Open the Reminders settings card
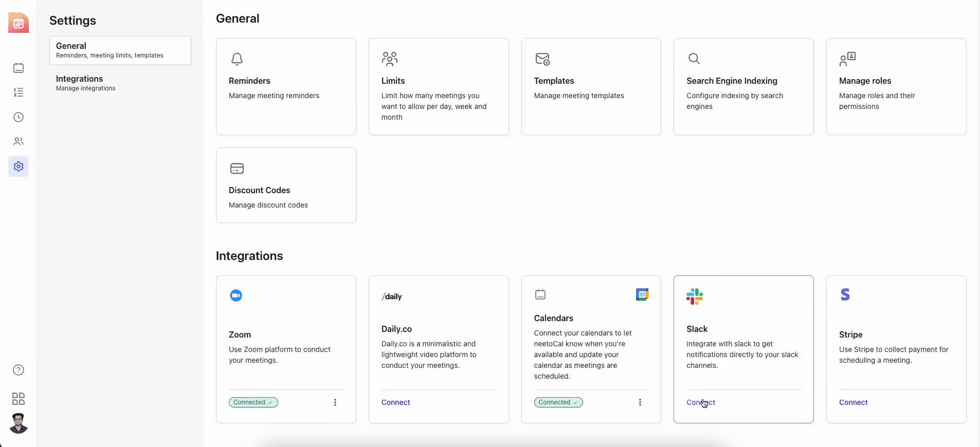Screen dimensions: 980x447 tap(286, 86)
